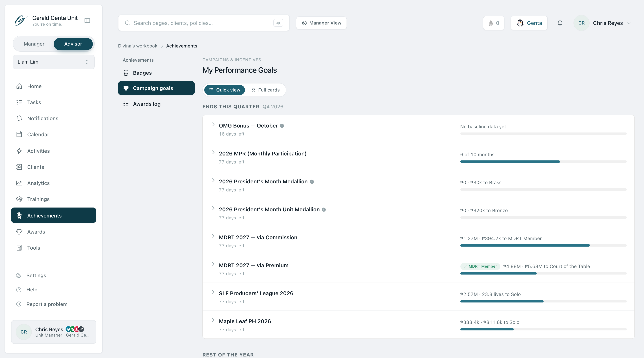Click the MDRT Member status badge

pyautogui.click(x=480, y=266)
